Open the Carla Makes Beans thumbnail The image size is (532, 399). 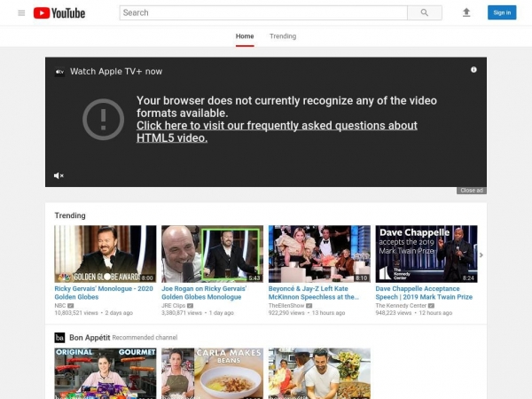tap(212, 373)
